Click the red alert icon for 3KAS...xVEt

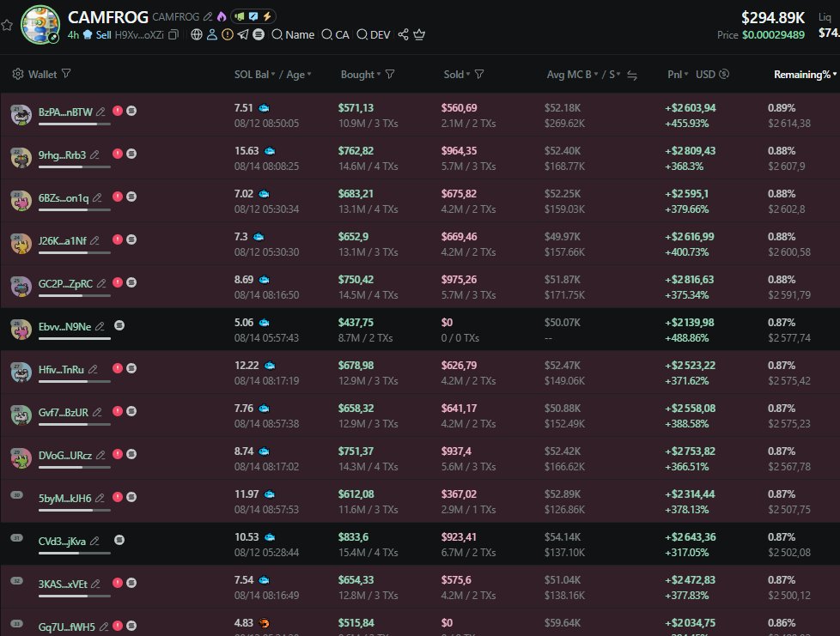[118, 583]
